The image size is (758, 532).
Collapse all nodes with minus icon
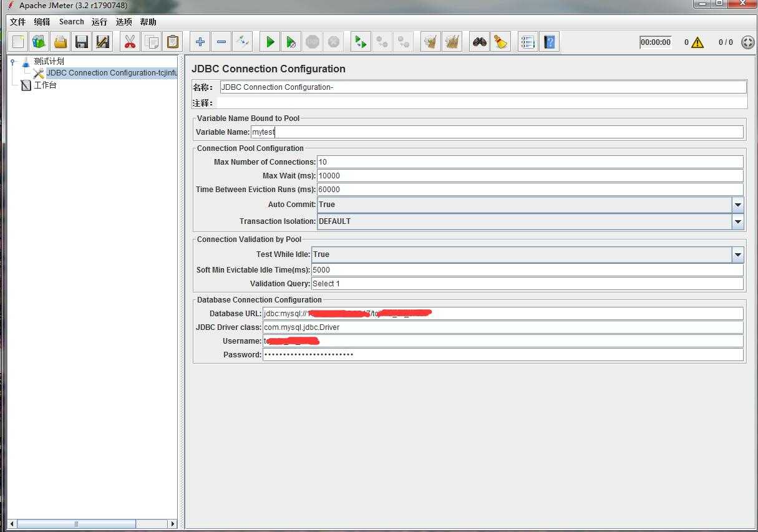click(221, 42)
